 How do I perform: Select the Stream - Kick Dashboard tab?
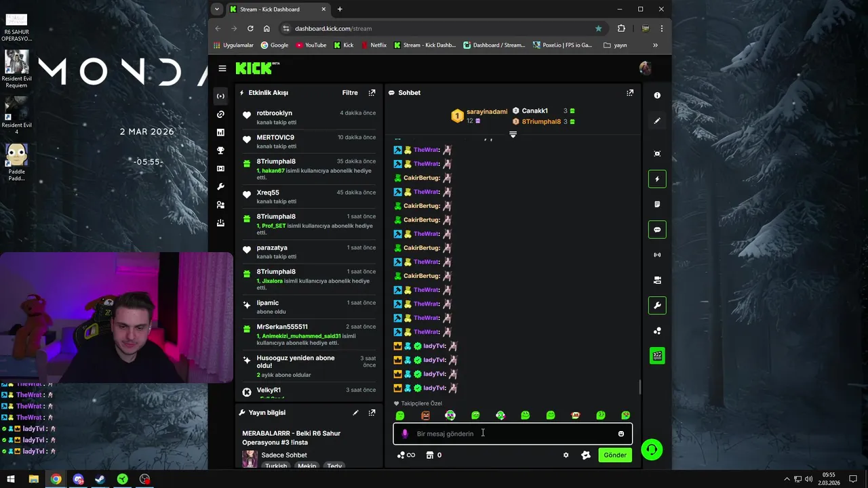278,9
